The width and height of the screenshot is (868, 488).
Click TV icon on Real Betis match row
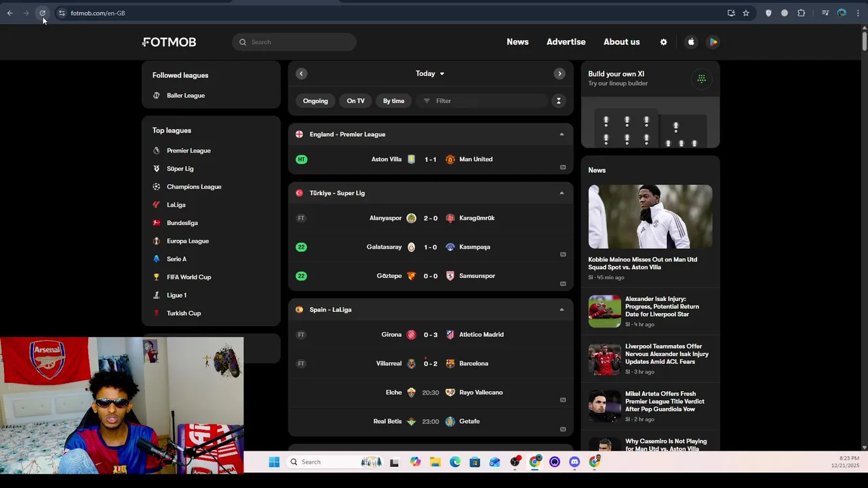click(x=563, y=429)
